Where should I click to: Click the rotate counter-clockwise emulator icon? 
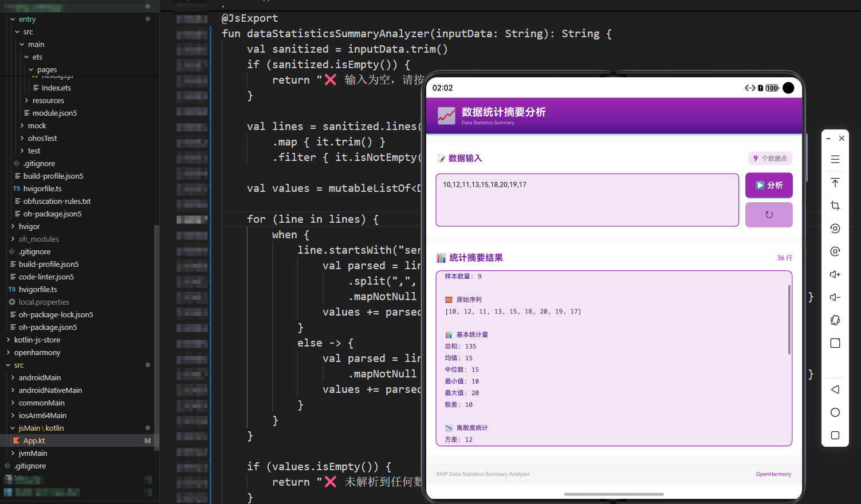pyautogui.click(x=835, y=229)
